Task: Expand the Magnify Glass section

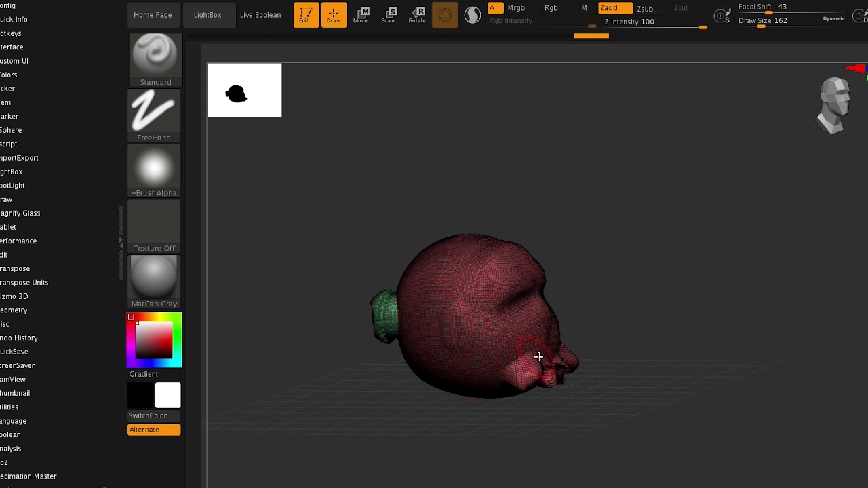Action: 20,213
